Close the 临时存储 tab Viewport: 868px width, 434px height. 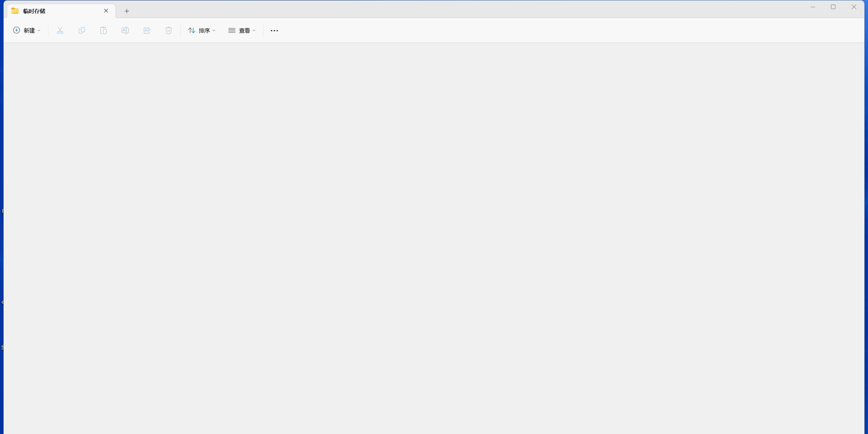[x=106, y=11]
